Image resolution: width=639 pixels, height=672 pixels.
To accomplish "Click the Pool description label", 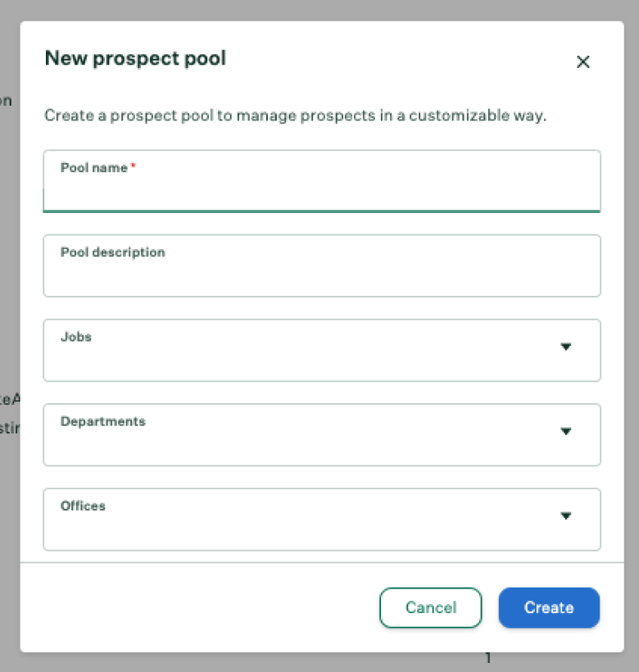I will pyautogui.click(x=112, y=252).
